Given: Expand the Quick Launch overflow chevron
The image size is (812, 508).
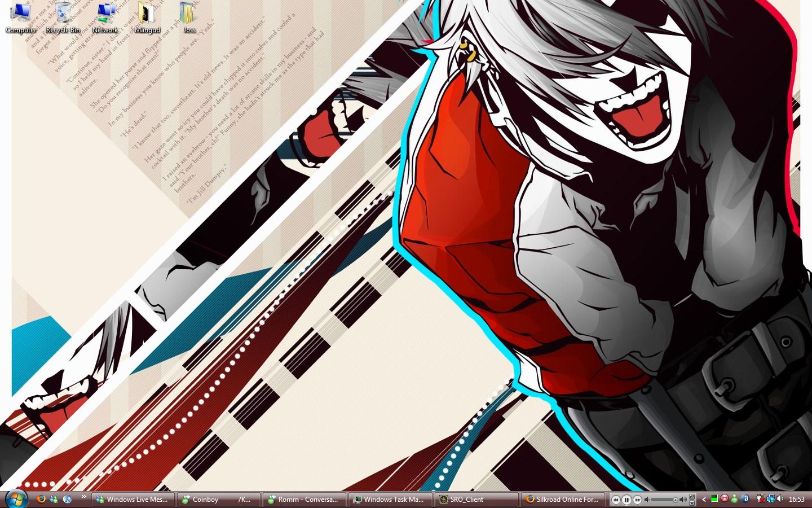Looking at the screenshot, I should pyautogui.click(x=83, y=497).
